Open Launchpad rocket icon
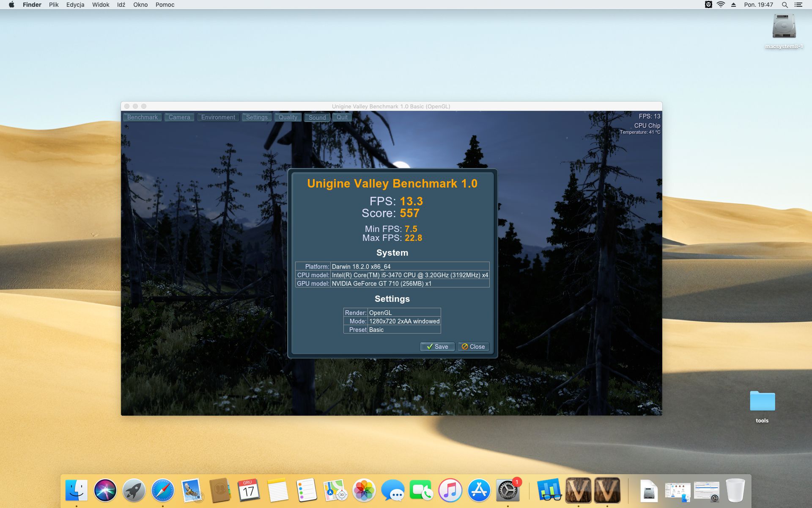 coord(134,491)
